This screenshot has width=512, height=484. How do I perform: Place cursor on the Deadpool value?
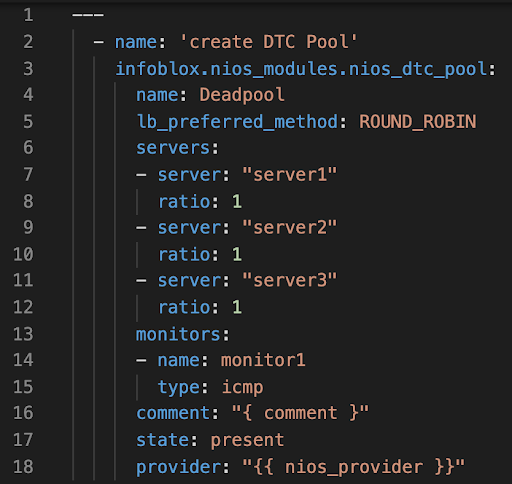pyautogui.click(x=242, y=95)
